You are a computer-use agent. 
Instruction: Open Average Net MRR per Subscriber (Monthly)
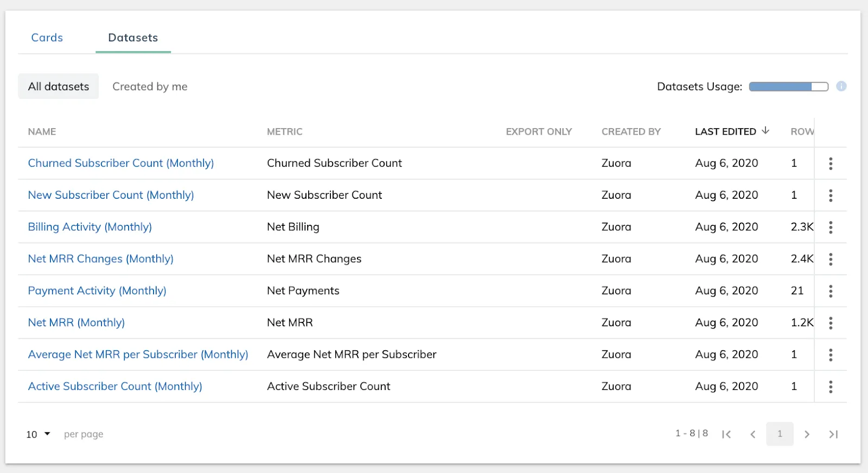[x=138, y=355]
